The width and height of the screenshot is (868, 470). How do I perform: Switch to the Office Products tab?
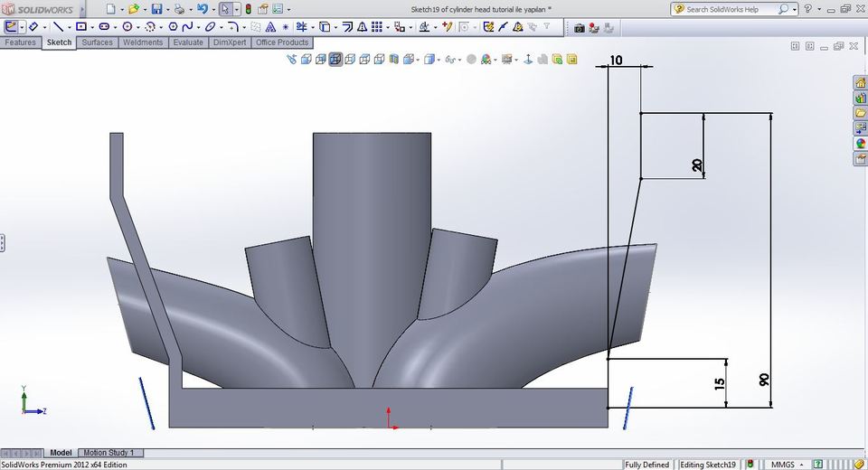[x=282, y=42]
